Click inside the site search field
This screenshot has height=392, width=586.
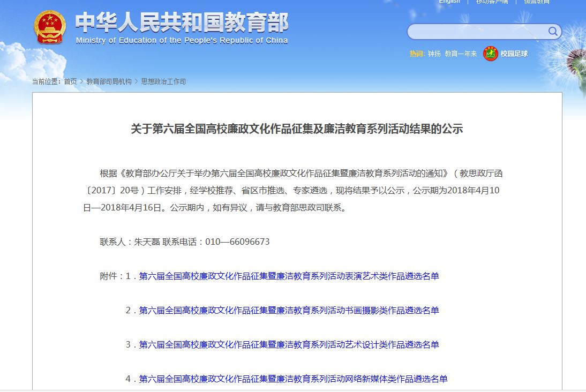click(477, 32)
